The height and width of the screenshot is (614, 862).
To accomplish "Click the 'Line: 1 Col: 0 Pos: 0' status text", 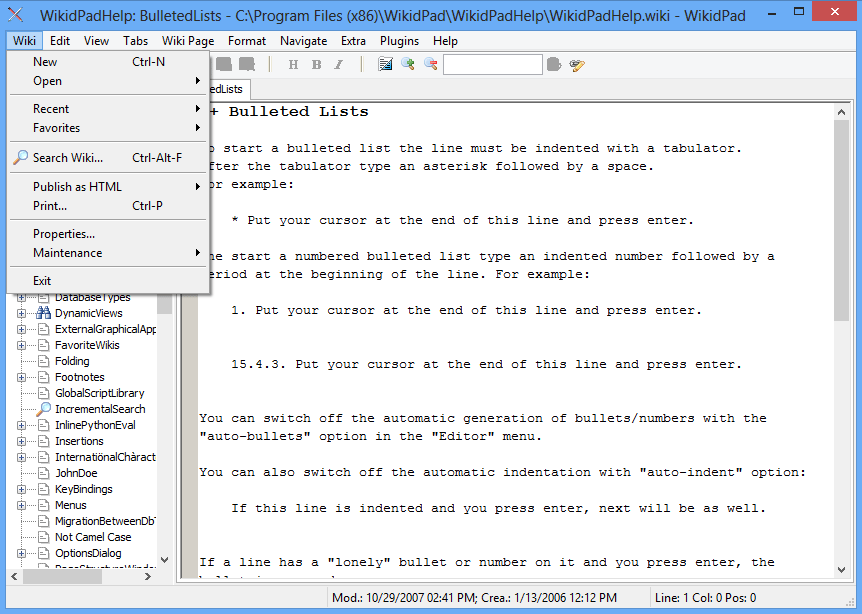I will pos(705,598).
